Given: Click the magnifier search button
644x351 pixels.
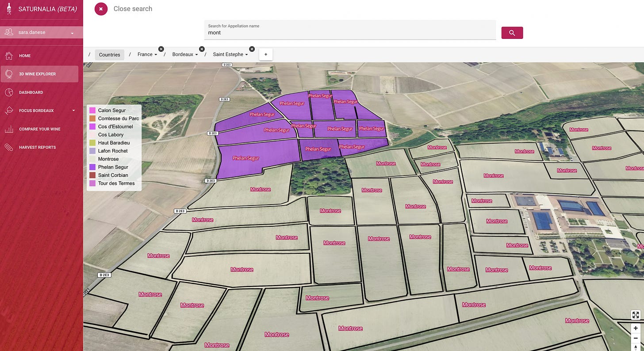Looking at the screenshot, I should click(512, 33).
